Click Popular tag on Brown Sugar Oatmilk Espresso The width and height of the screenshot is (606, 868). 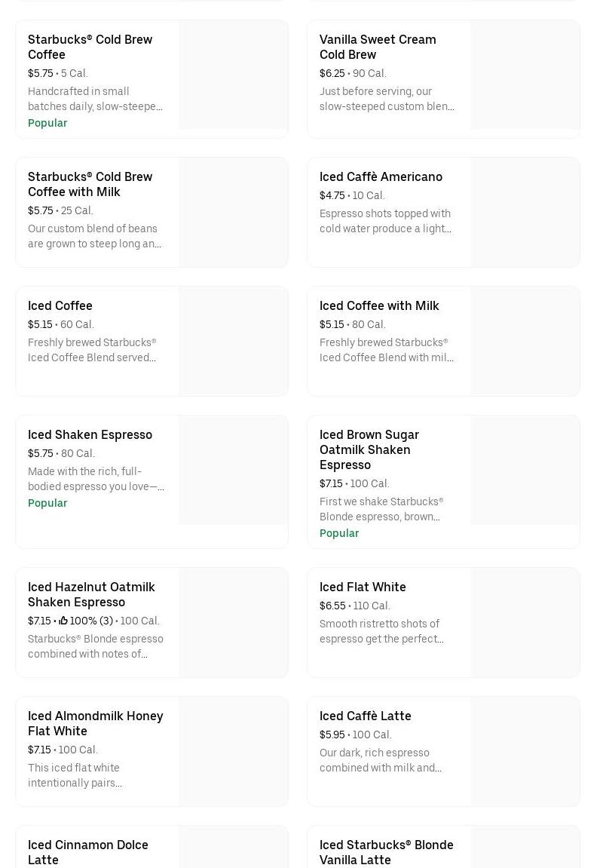coord(339,533)
